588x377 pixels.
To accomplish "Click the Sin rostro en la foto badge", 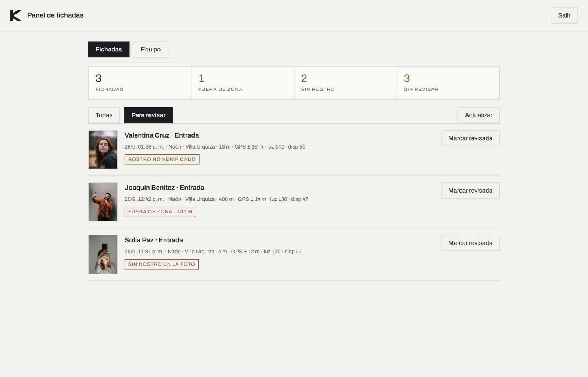I will [x=162, y=264].
